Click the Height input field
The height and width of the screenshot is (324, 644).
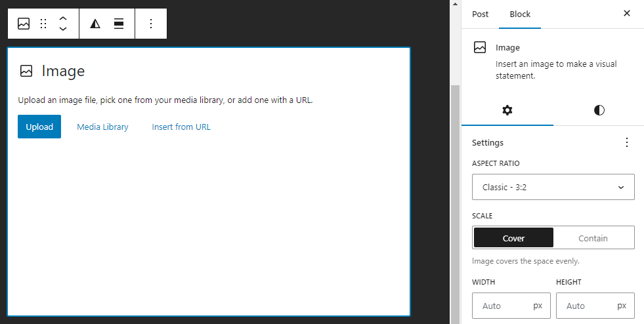click(584, 306)
